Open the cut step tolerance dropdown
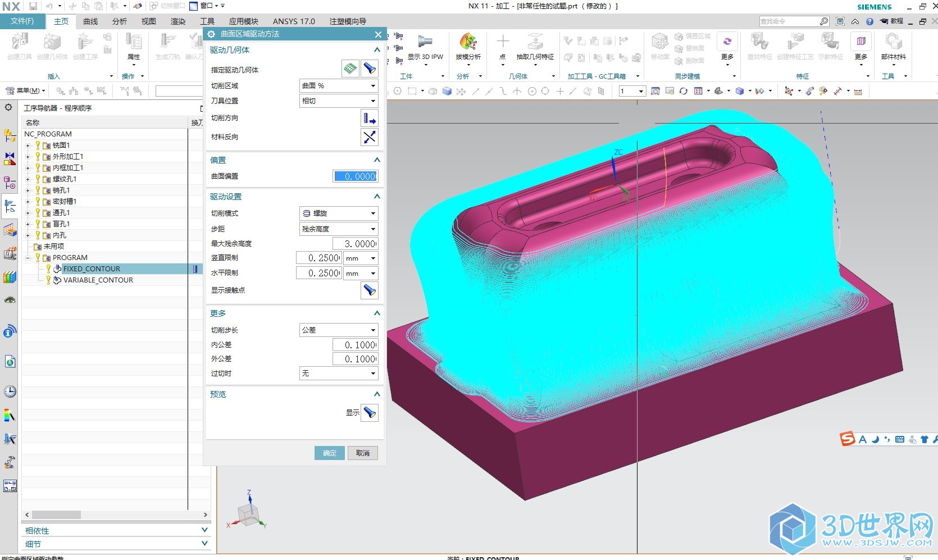The height and width of the screenshot is (560, 938). 339,330
